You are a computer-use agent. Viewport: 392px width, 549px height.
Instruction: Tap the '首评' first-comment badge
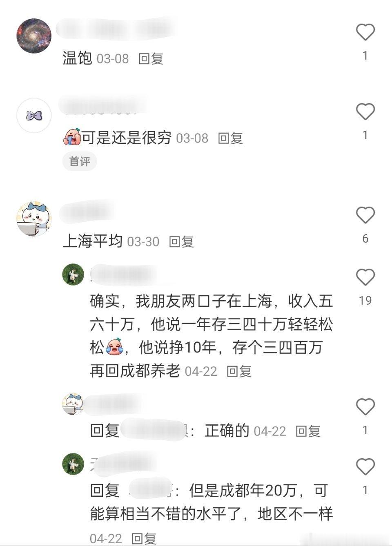[80, 162]
